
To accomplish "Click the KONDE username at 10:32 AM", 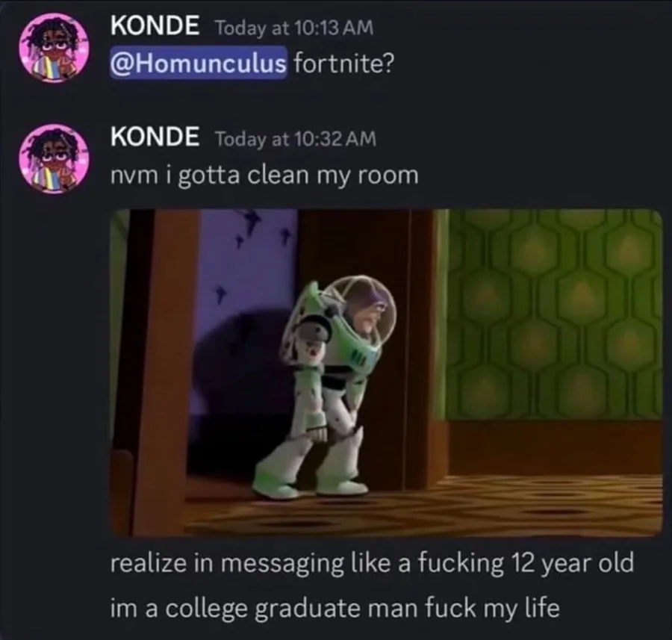I will click(x=155, y=137).
